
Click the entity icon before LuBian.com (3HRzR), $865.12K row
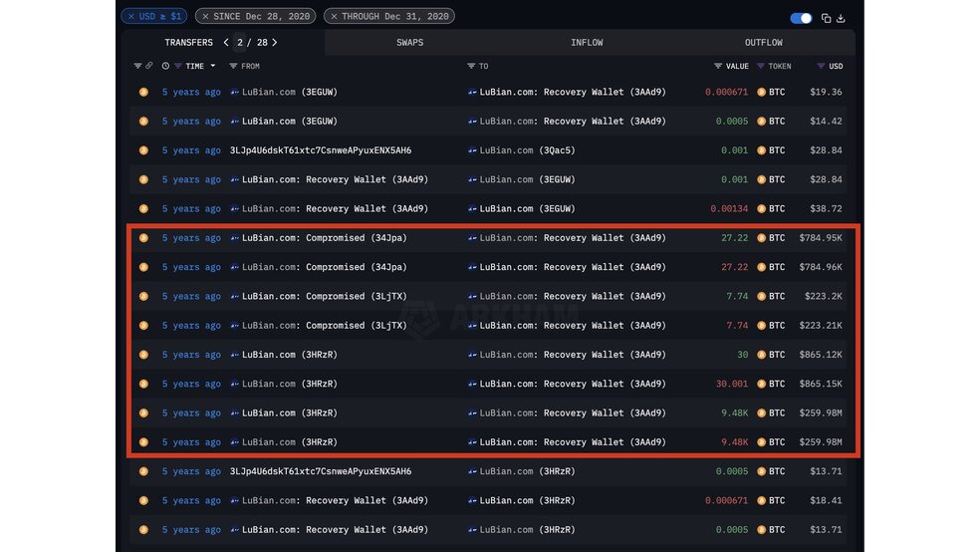(235, 355)
